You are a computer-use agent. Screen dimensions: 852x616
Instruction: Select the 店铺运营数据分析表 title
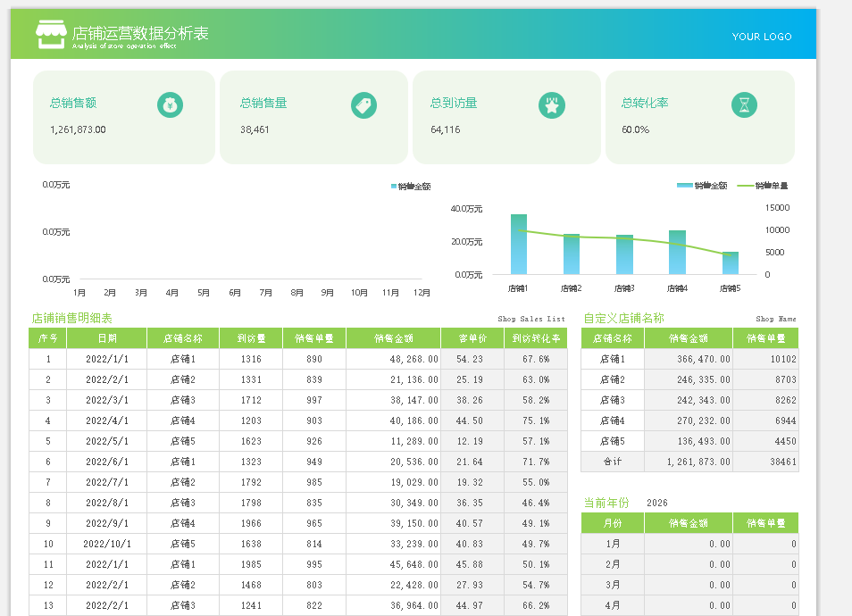click(140, 33)
